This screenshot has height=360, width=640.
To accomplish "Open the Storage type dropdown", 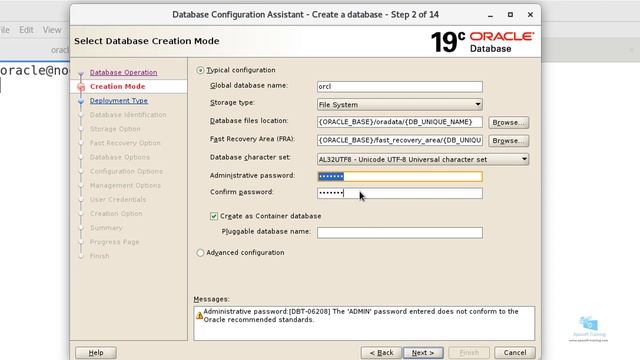I will point(400,104).
